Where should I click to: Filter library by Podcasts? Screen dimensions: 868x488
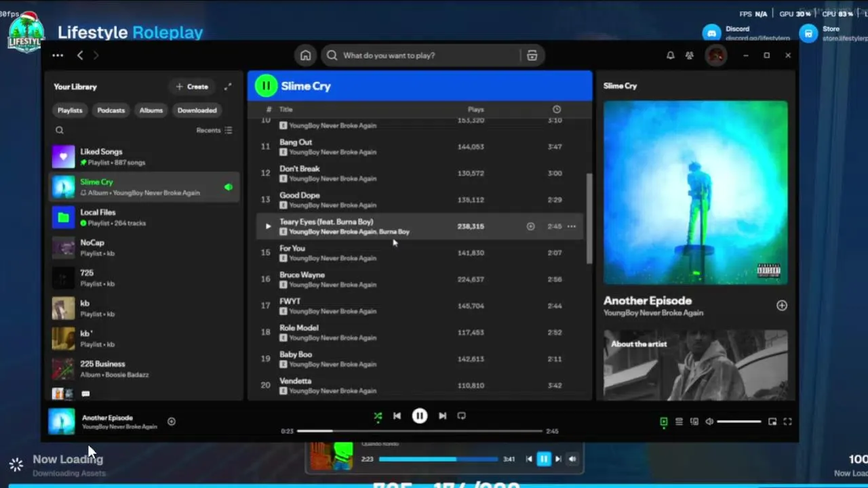[x=111, y=110]
